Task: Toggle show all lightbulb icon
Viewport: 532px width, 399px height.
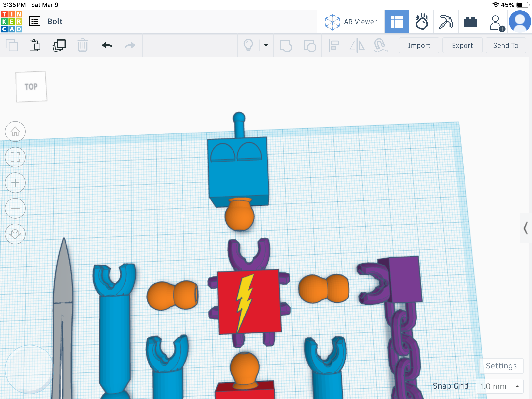Action: [x=248, y=45]
